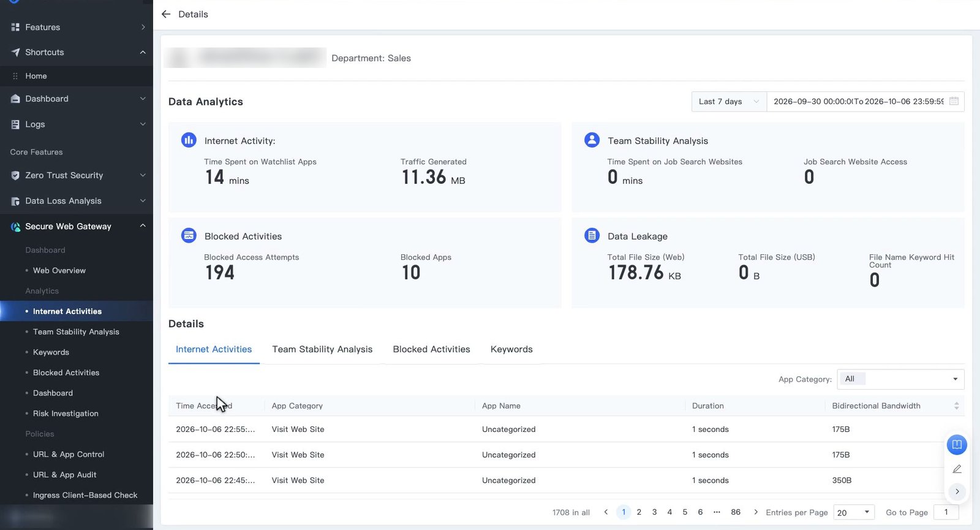
Task: Collapse the Secure Web Gateway menu
Action: tap(143, 226)
